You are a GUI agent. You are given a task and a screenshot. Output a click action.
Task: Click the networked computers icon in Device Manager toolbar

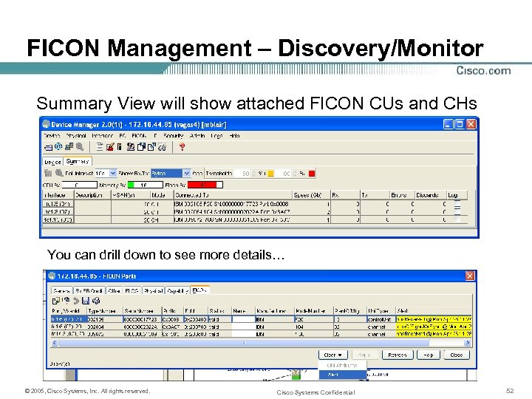69,146
